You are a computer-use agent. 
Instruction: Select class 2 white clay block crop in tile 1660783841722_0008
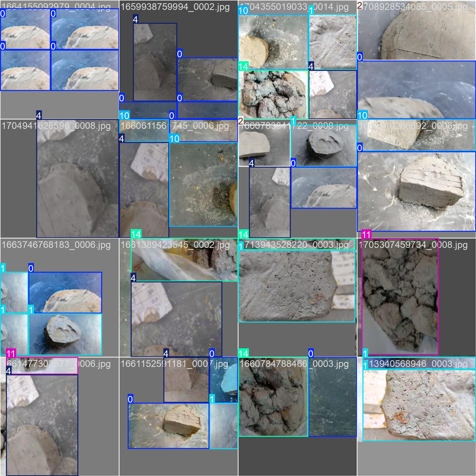[264, 146]
